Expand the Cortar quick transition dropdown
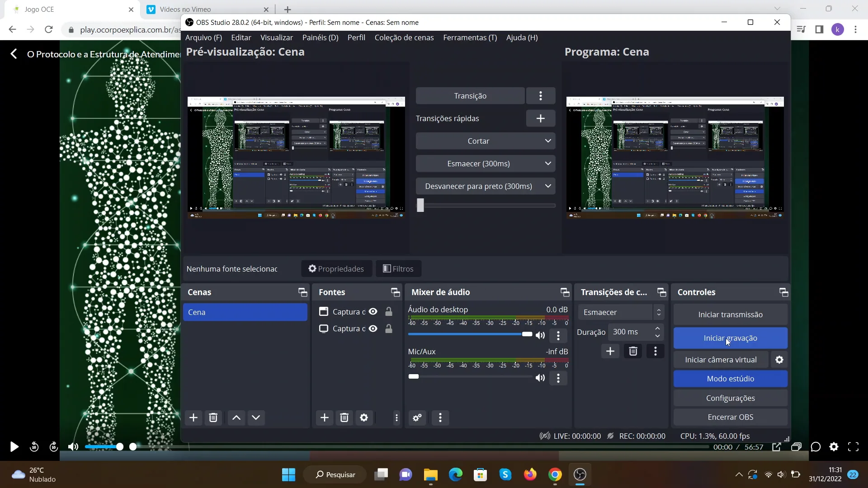The image size is (868, 488). [x=548, y=141]
